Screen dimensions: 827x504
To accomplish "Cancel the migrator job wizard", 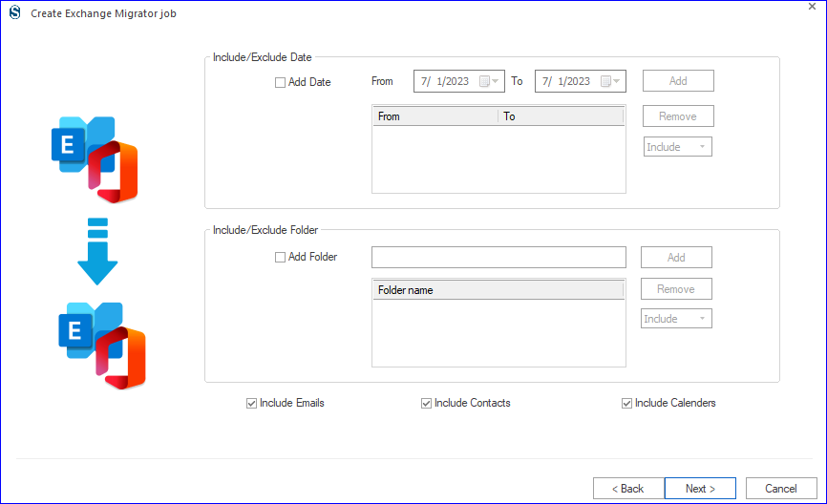I will [x=781, y=488].
